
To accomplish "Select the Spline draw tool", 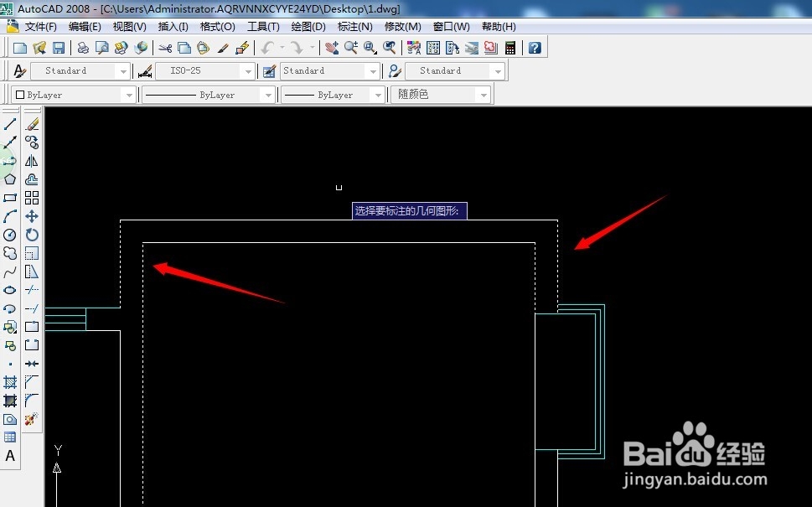I will pos(10,272).
